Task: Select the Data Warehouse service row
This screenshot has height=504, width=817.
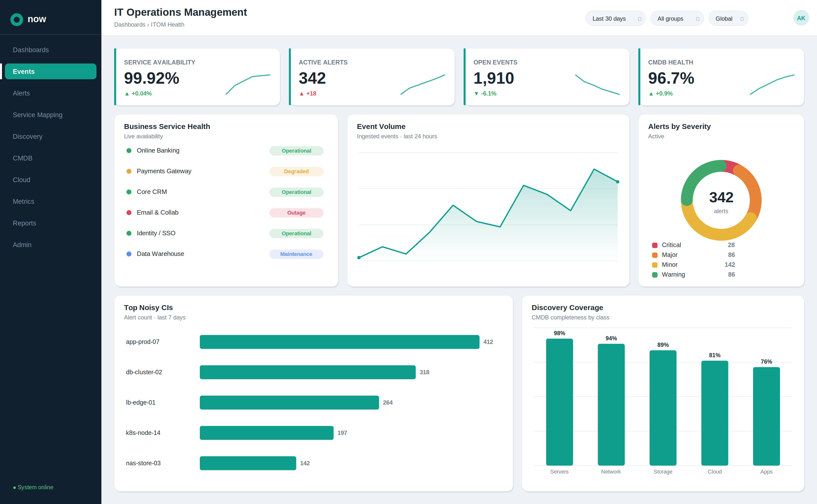Action: pyautogui.click(x=225, y=254)
